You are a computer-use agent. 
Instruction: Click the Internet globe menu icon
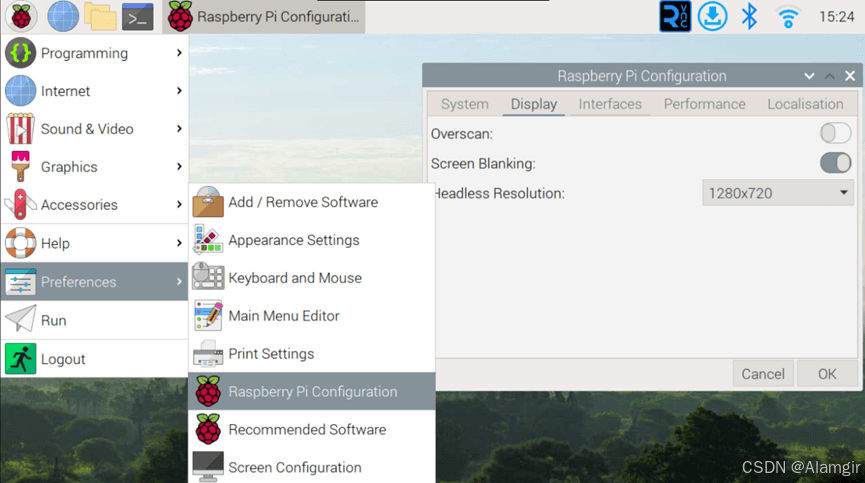pos(20,91)
